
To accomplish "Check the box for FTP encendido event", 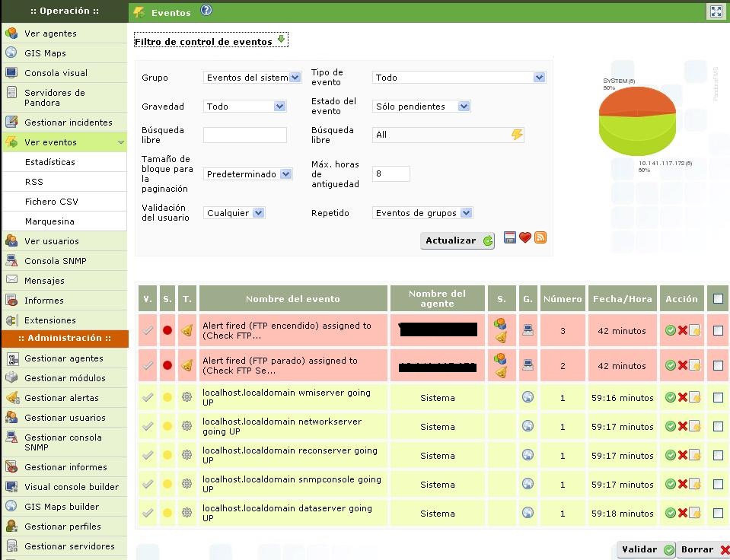I will [718, 331].
